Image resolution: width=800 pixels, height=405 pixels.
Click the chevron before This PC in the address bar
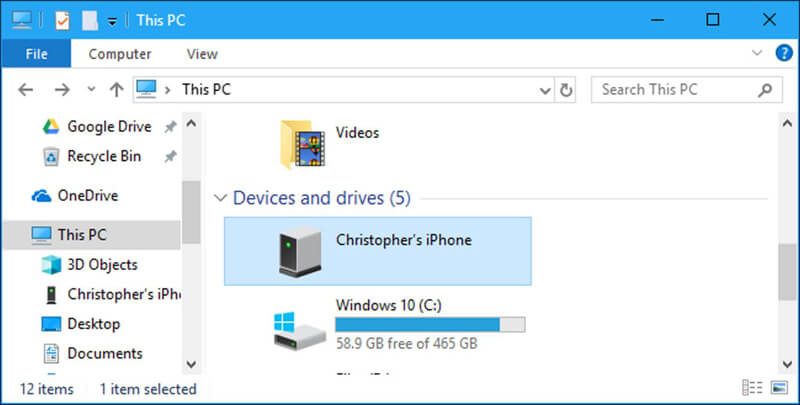point(167,90)
